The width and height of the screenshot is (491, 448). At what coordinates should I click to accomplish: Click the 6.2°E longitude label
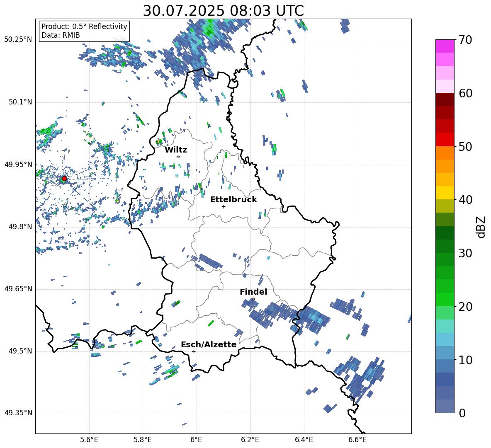[250, 440]
